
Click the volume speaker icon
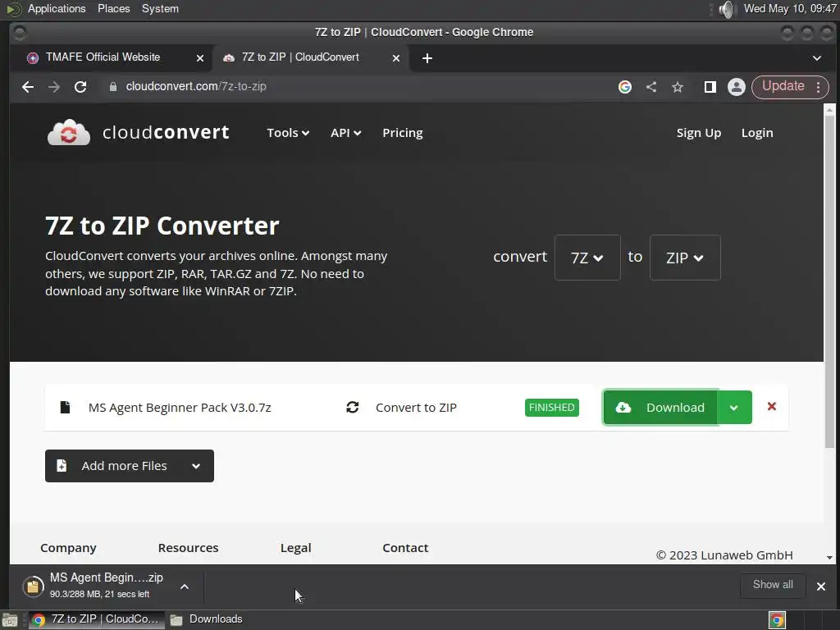click(x=727, y=9)
